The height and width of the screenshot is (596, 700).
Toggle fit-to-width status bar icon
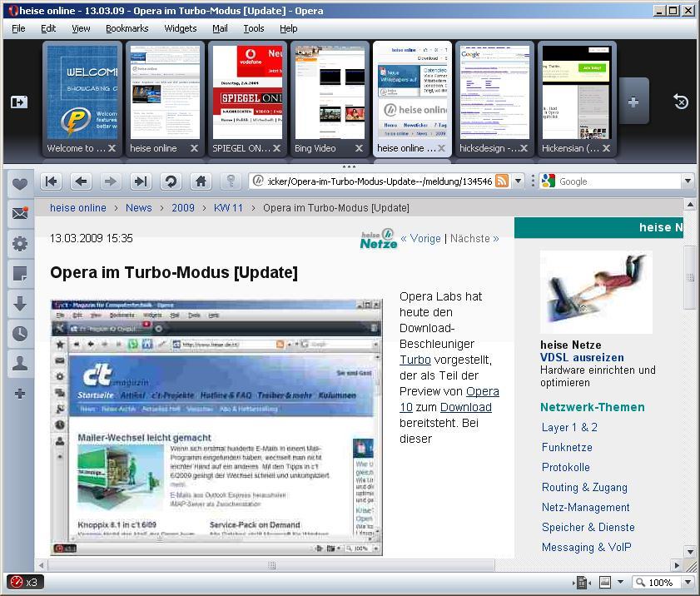[582, 582]
